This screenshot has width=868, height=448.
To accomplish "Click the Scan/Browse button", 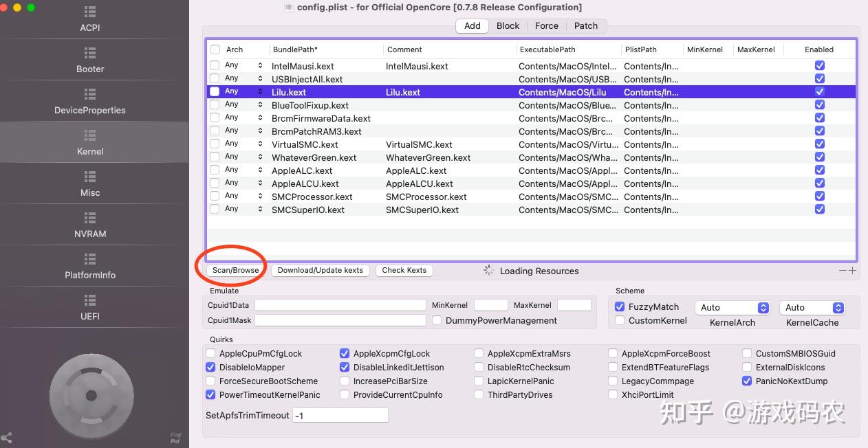I will pos(236,270).
